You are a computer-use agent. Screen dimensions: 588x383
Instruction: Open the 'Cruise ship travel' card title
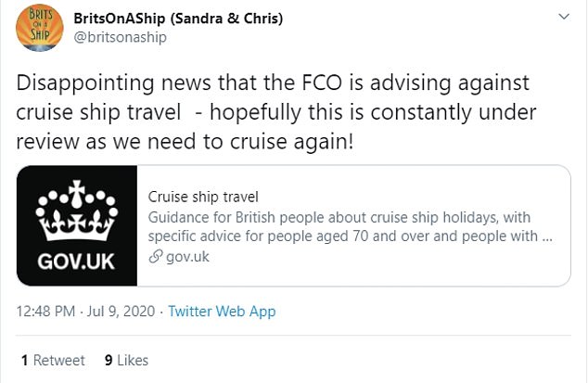click(202, 197)
